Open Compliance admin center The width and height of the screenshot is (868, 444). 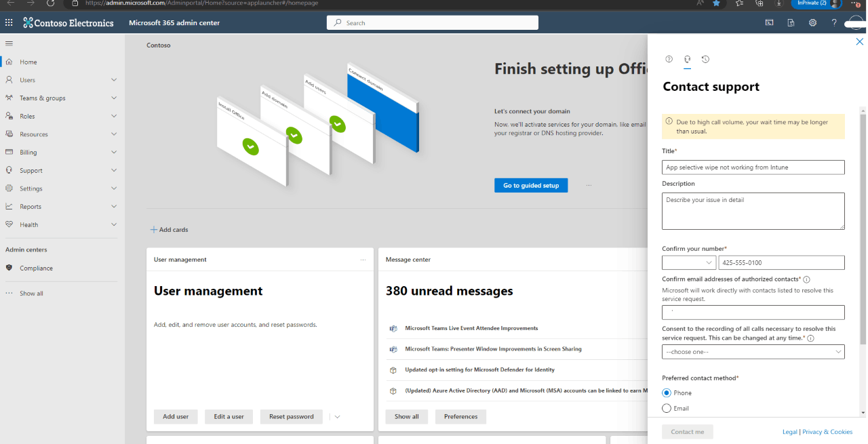(36, 268)
